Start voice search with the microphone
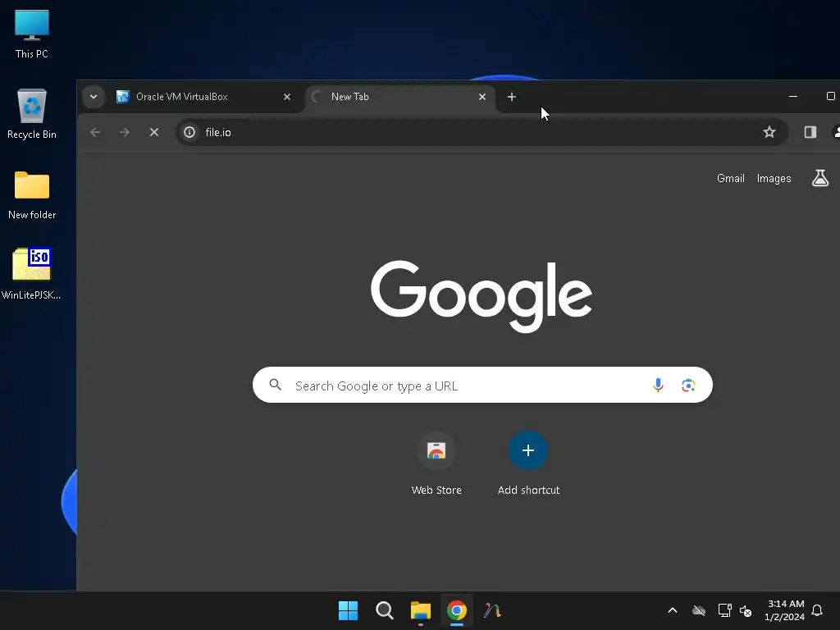Image resolution: width=840 pixels, height=630 pixels. [x=659, y=386]
